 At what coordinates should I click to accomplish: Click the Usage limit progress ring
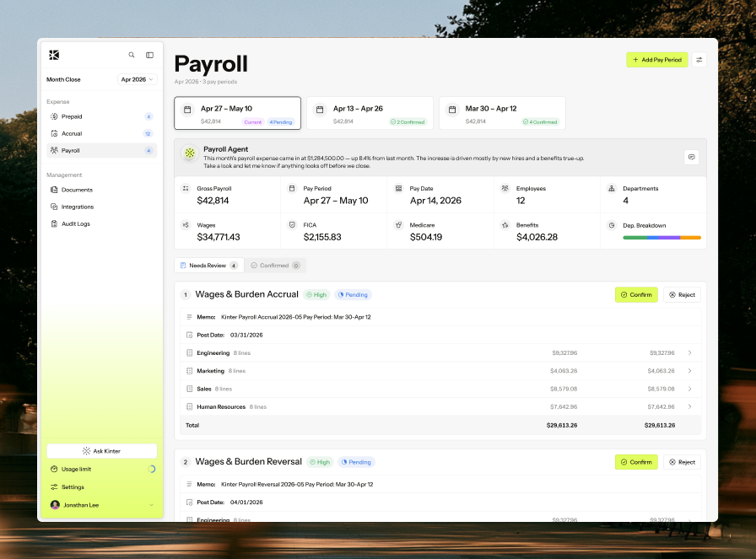pos(151,469)
